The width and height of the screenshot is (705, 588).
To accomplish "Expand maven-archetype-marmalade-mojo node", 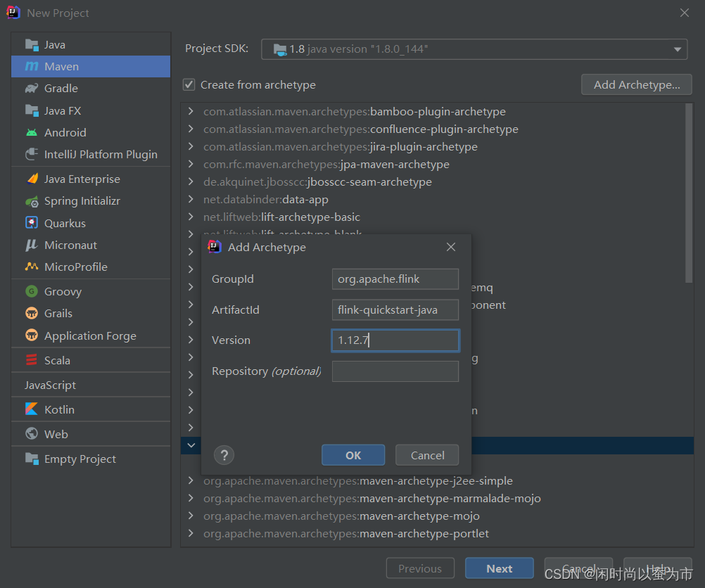I will [x=191, y=498].
